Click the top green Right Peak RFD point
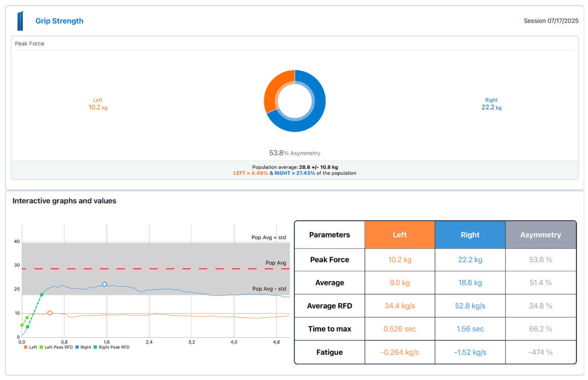This screenshot has width=588, height=380. (42, 295)
